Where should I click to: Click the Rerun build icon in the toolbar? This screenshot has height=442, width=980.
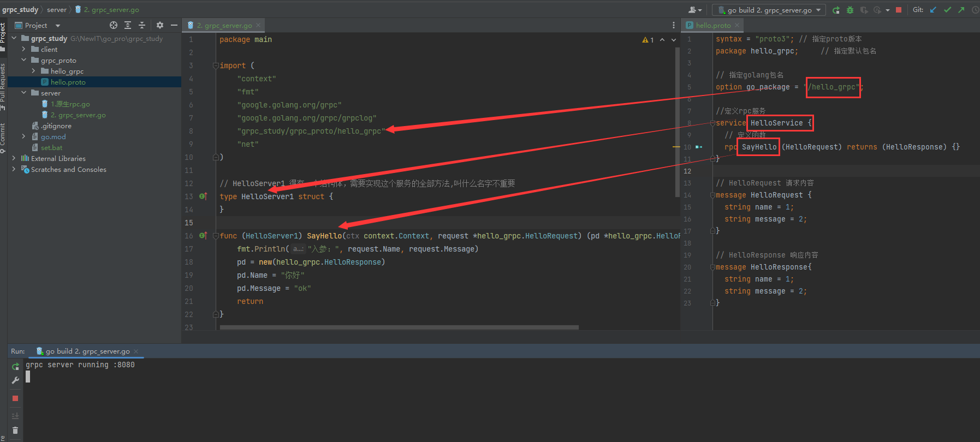(836, 10)
